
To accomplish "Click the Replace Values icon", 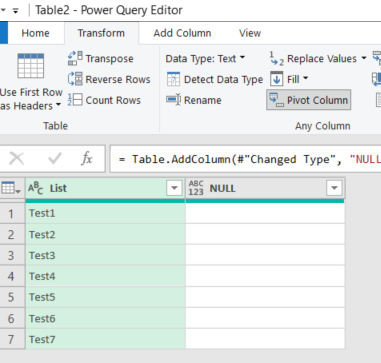I will pyautogui.click(x=277, y=59).
